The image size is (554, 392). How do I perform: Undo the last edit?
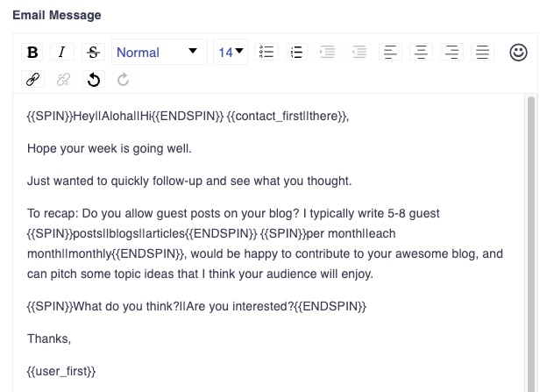[x=93, y=80]
